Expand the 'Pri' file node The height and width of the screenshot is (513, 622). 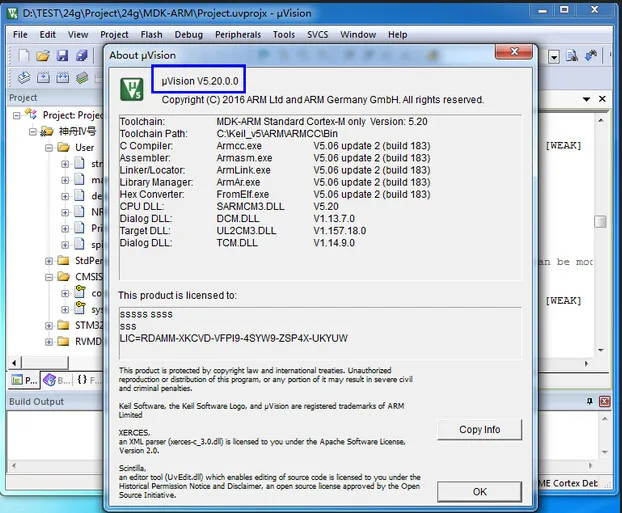tap(65, 229)
